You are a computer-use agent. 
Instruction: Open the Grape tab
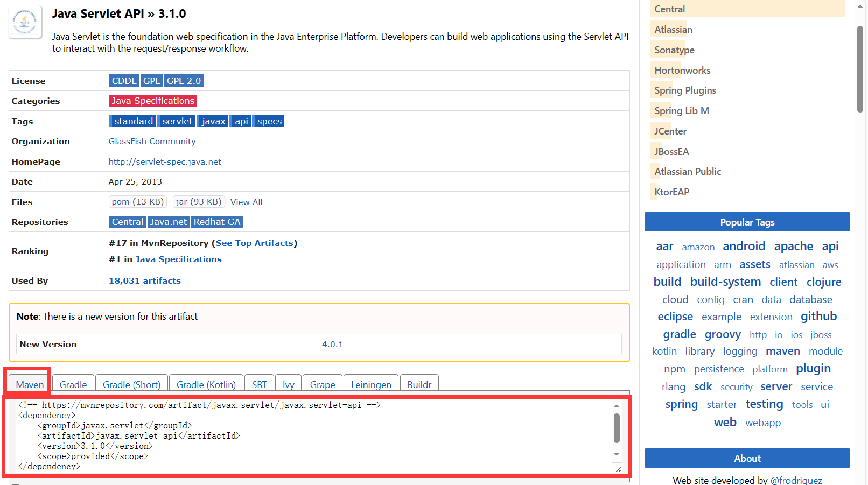pos(323,384)
